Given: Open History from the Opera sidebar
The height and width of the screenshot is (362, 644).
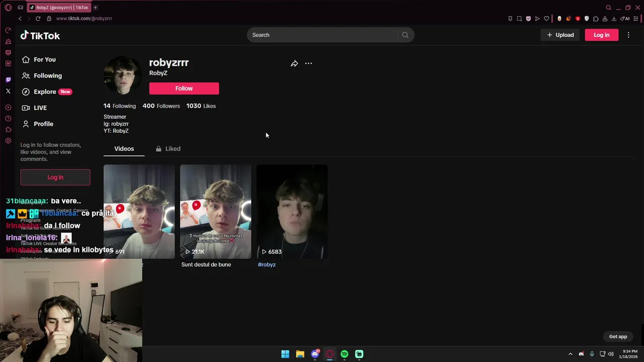Looking at the screenshot, I should pyautogui.click(x=8, y=119).
